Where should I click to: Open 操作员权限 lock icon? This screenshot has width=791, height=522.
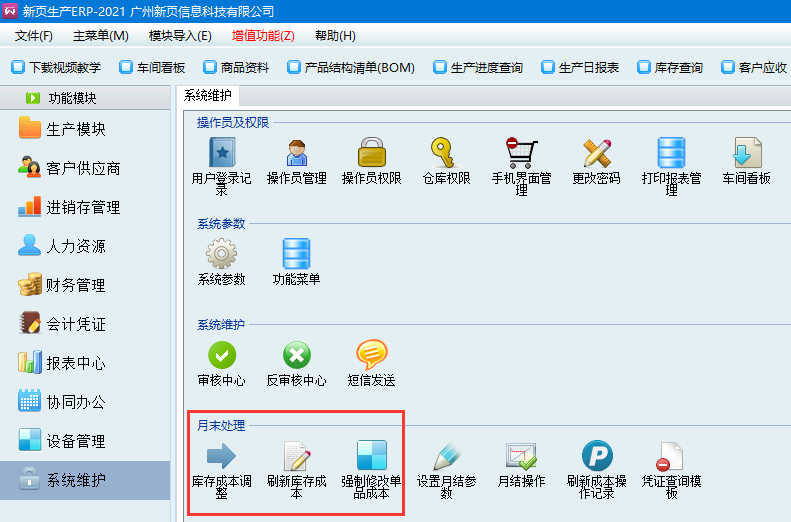click(371, 153)
